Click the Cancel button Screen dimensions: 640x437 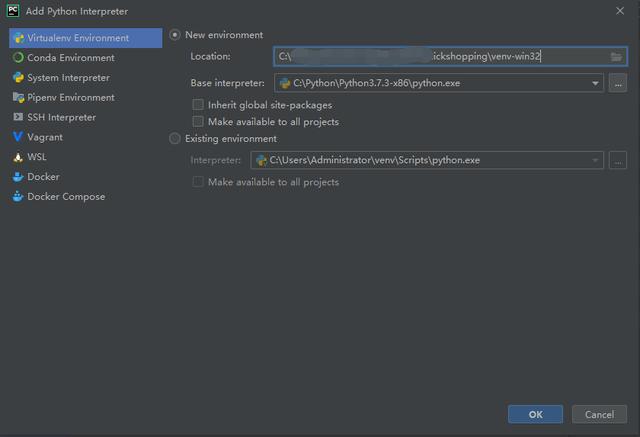click(599, 415)
